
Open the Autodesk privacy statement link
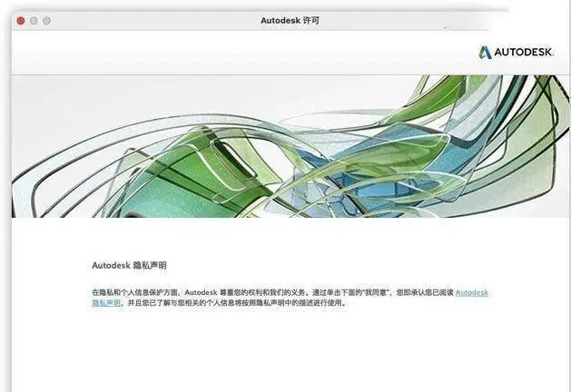[x=471, y=292]
